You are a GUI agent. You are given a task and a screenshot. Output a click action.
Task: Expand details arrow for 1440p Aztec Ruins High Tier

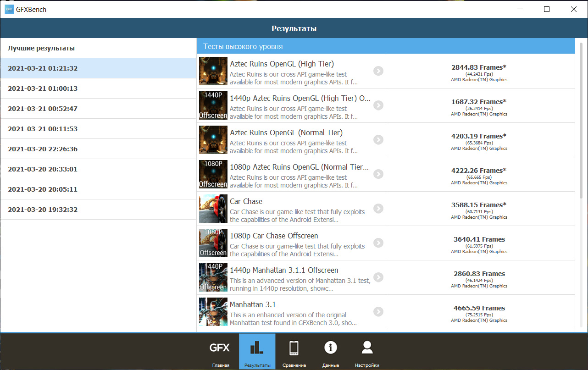378,105
